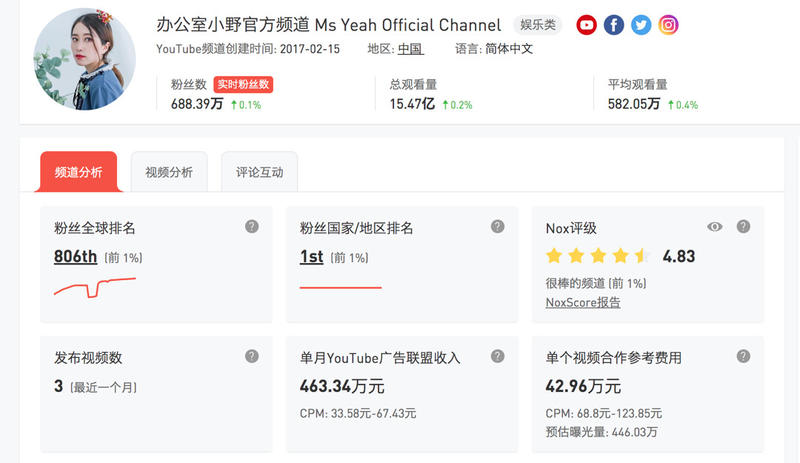Click help icon for 单月YouTube广告联盟收入
The width and height of the screenshot is (800, 463).
pos(497,356)
